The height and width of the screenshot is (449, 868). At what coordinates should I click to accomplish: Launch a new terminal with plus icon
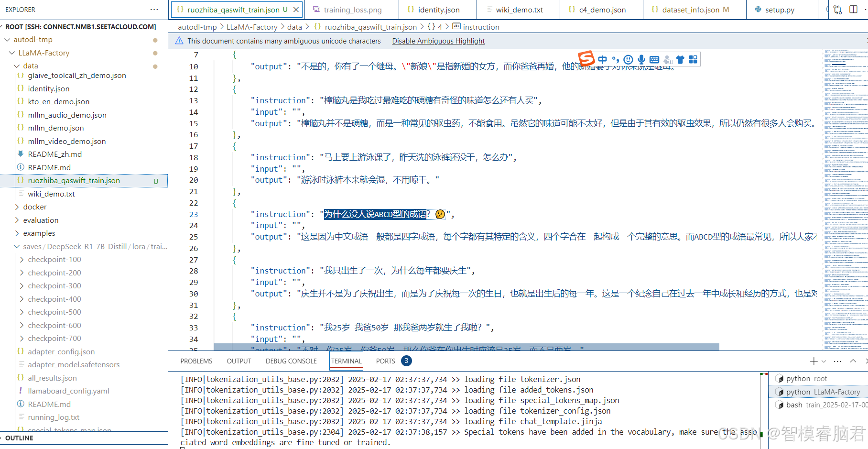pos(814,361)
